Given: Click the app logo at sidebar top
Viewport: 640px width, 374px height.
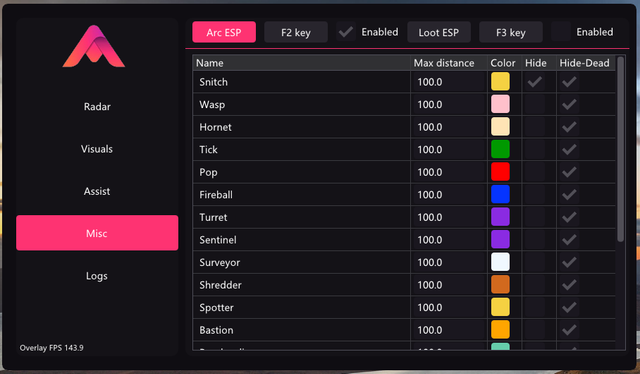Looking at the screenshot, I should pos(94,46).
